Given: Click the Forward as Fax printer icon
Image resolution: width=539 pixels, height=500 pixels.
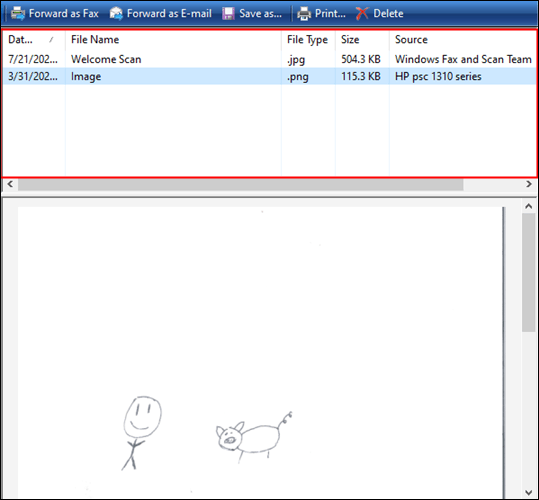Looking at the screenshot, I should tap(18, 14).
